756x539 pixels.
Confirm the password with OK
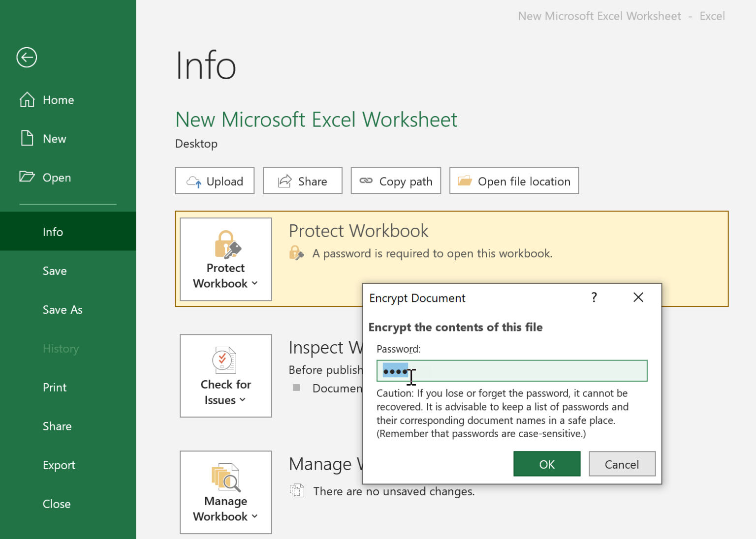pos(547,464)
